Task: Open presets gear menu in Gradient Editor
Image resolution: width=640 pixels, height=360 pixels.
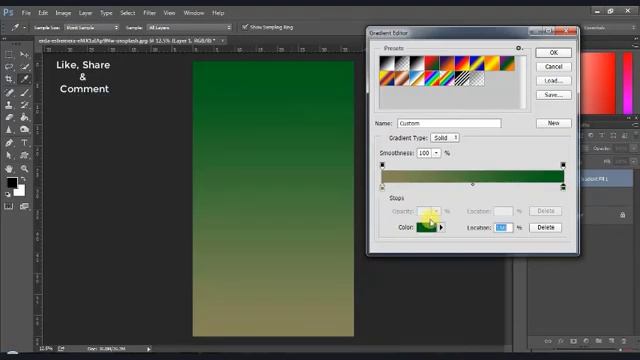Action: click(519, 48)
